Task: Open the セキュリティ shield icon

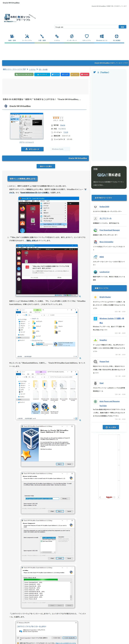Action: click(87, 36)
